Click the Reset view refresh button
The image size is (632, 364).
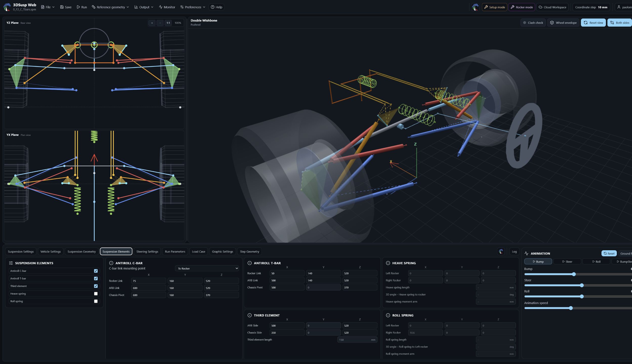(593, 22)
